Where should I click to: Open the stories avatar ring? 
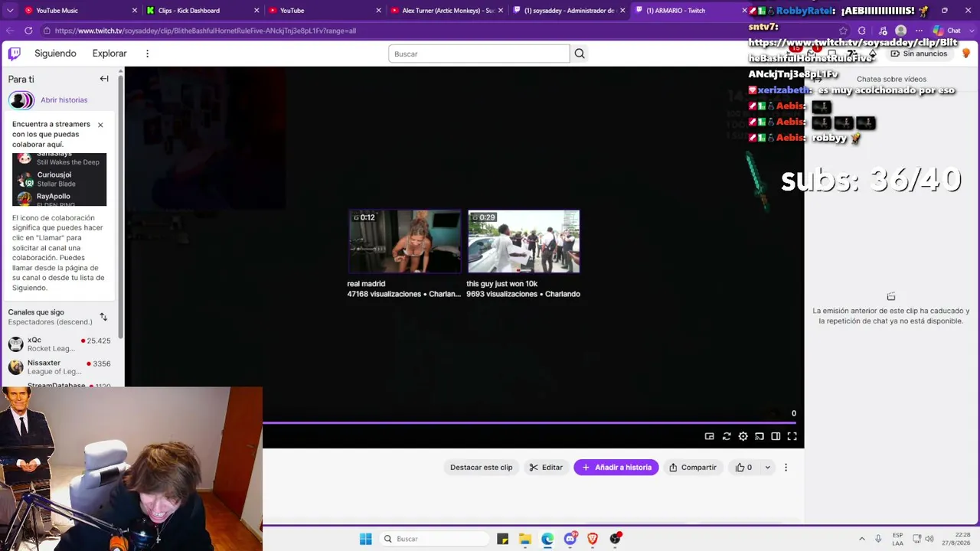click(x=21, y=100)
